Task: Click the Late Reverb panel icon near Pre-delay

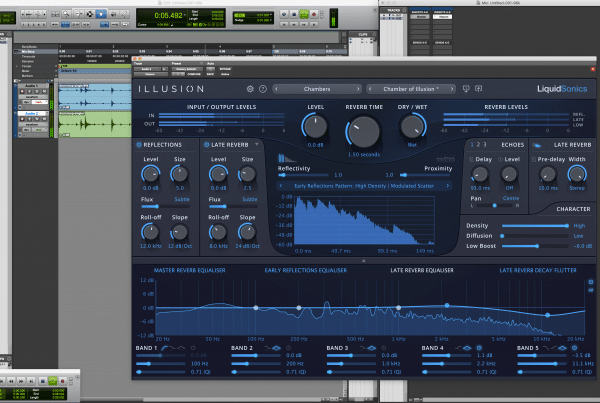Action: [x=537, y=145]
